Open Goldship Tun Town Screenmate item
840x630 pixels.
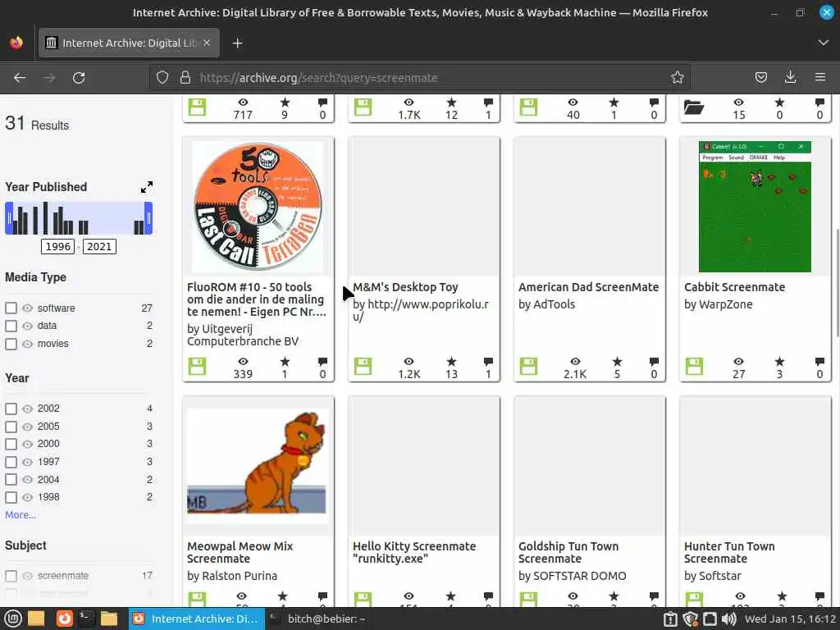click(x=568, y=552)
